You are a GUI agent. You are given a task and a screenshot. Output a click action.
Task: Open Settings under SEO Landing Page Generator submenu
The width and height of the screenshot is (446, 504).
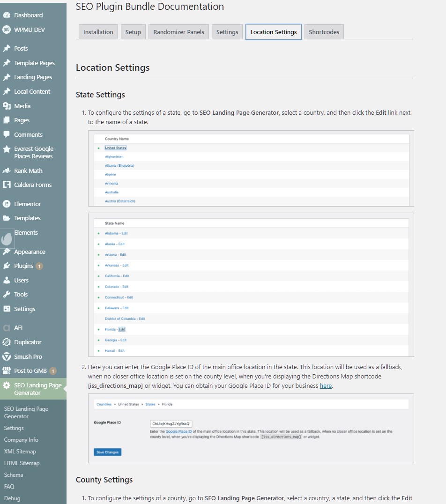14,428
